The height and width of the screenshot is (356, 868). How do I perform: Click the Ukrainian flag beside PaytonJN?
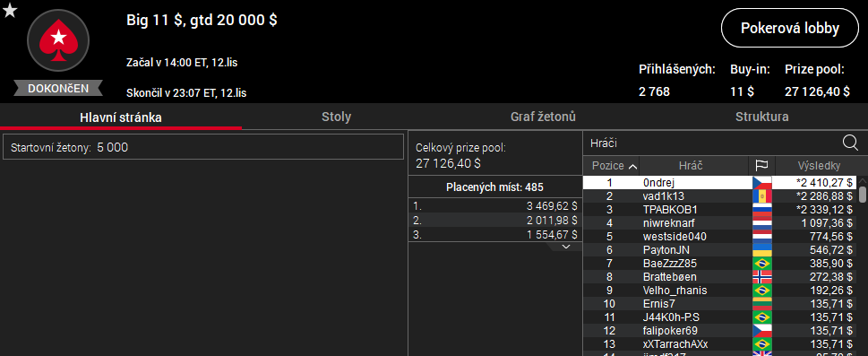(x=761, y=250)
